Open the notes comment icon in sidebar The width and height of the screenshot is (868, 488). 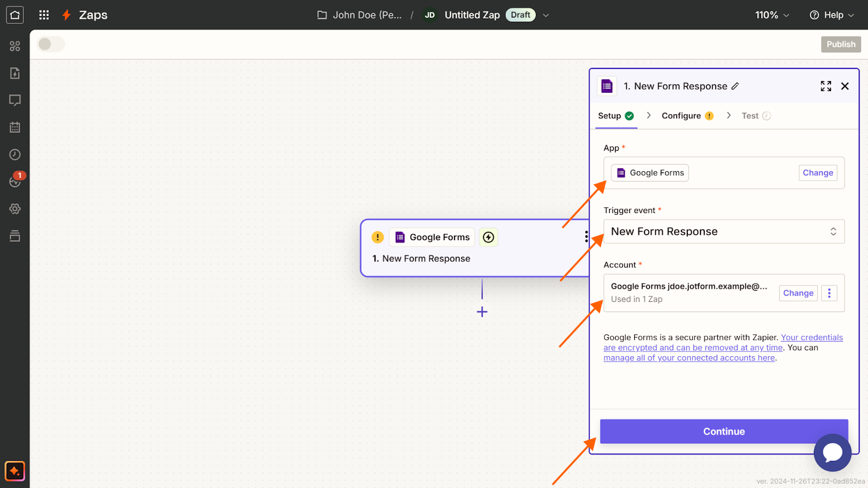[x=15, y=100]
